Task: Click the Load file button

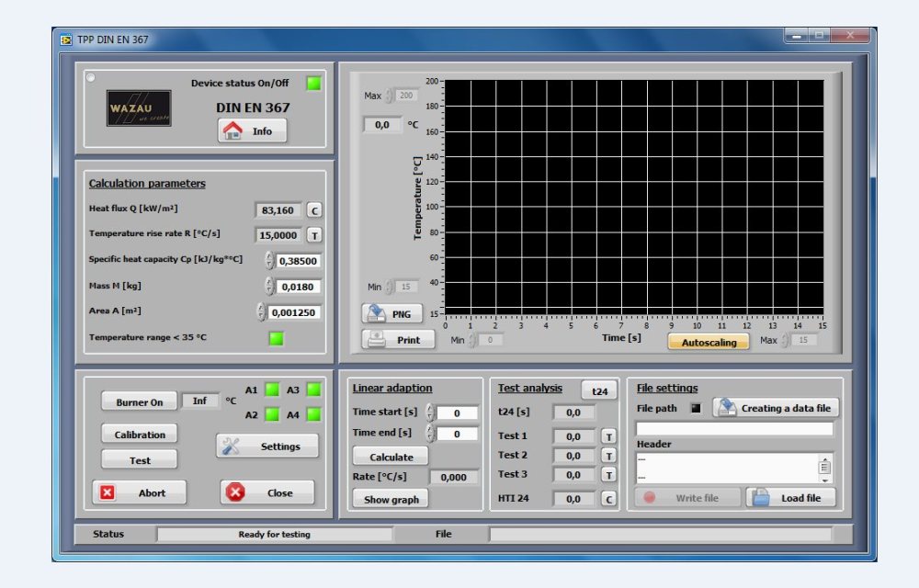Action: tap(790, 498)
